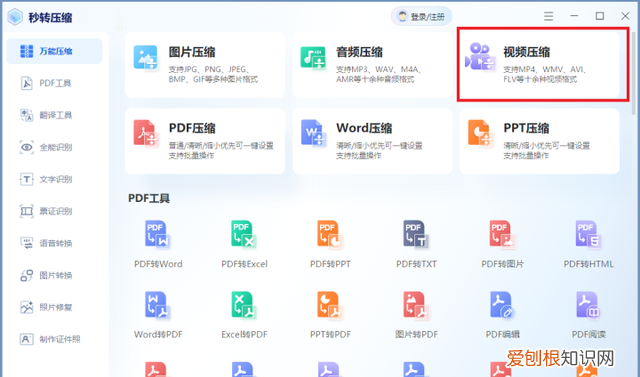Click the PDF工具 section heading

(x=149, y=198)
